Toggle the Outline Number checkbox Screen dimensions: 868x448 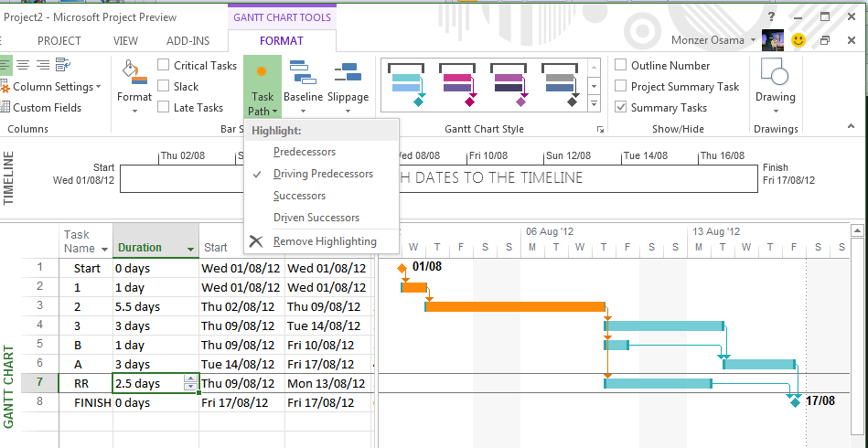pyautogui.click(x=621, y=65)
